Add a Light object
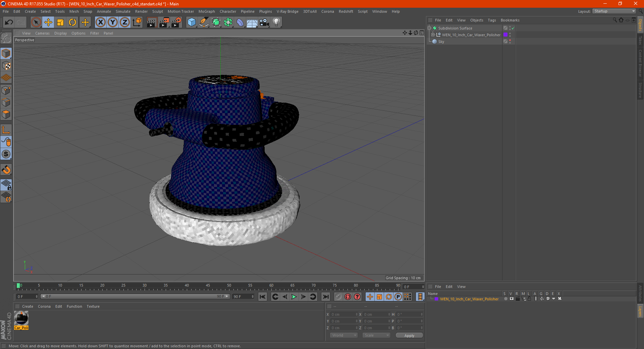Viewport: 644px width, 349px height. tap(276, 22)
